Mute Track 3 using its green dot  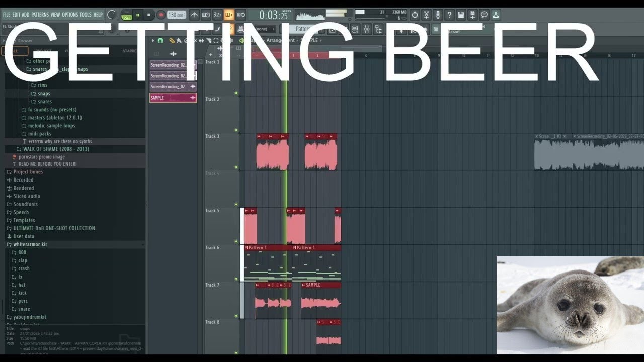[236, 167]
